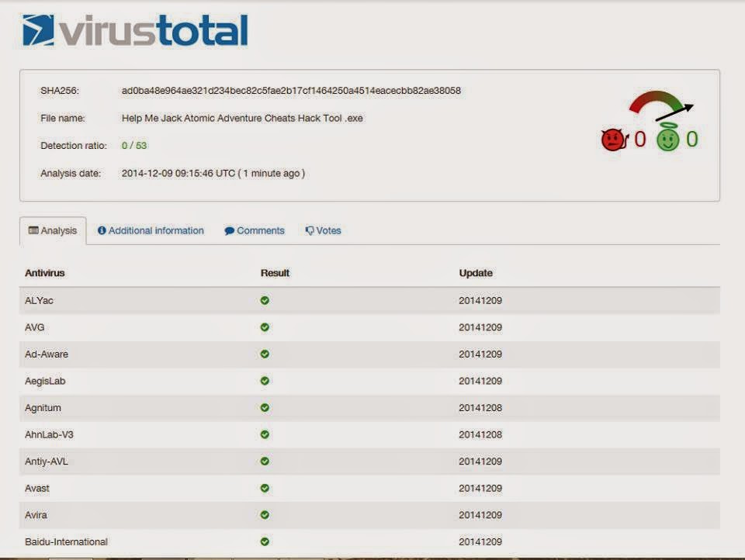
Task: Click the analysis date 2014-12-09 value
Action: pos(213,174)
